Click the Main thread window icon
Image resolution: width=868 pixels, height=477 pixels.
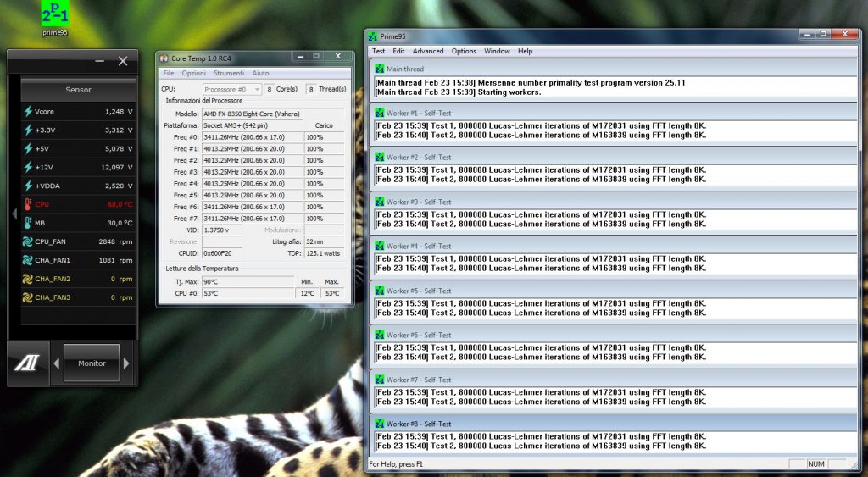pyautogui.click(x=379, y=69)
